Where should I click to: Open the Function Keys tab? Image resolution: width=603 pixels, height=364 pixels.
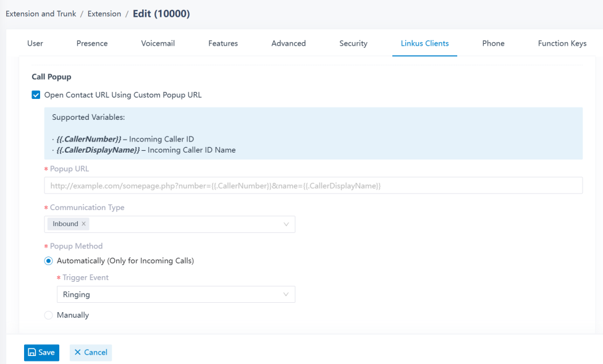pyautogui.click(x=562, y=43)
